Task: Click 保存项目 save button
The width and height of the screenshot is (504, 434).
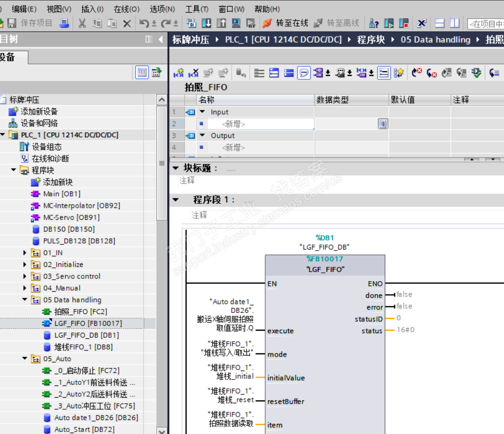Action: [30, 23]
